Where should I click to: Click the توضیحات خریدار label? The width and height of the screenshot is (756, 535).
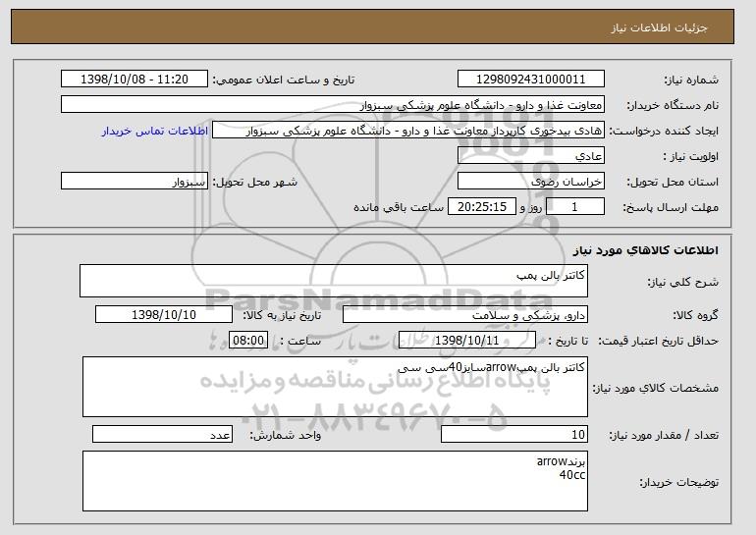tap(679, 482)
